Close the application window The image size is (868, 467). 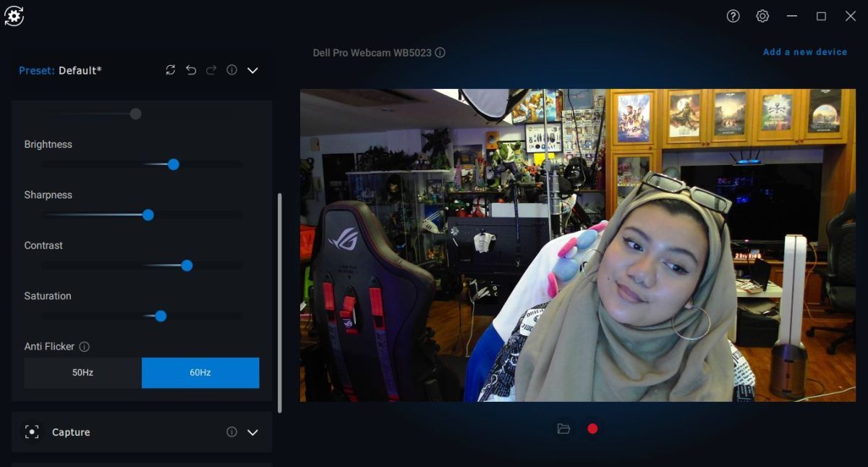tap(851, 16)
